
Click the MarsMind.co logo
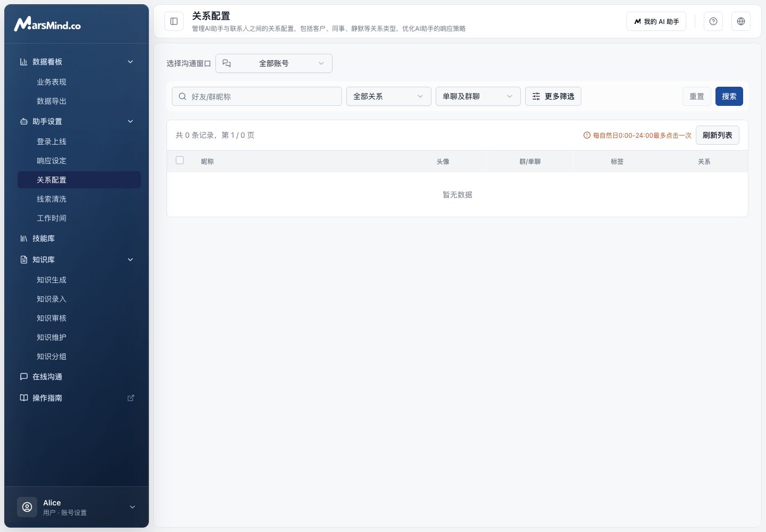coord(47,24)
